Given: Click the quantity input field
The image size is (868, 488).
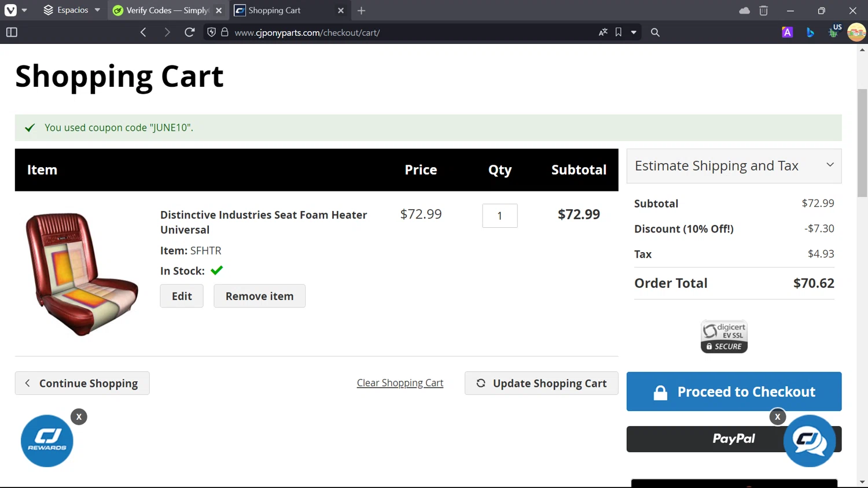Looking at the screenshot, I should pyautogui.click(x=500, y=216).
